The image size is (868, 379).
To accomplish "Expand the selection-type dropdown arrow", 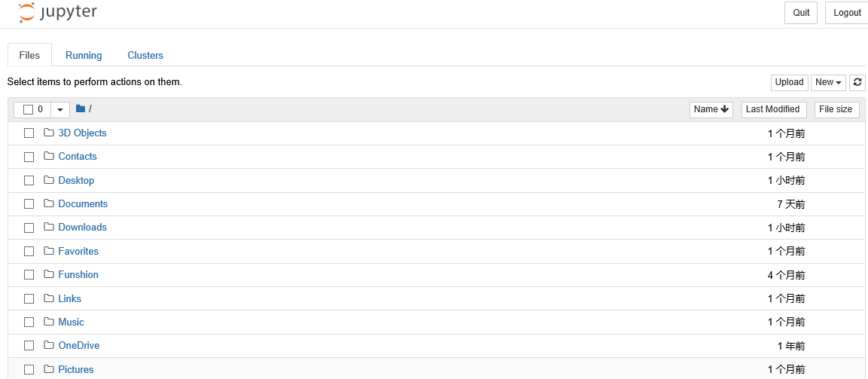I will click(x=60, y=110).
